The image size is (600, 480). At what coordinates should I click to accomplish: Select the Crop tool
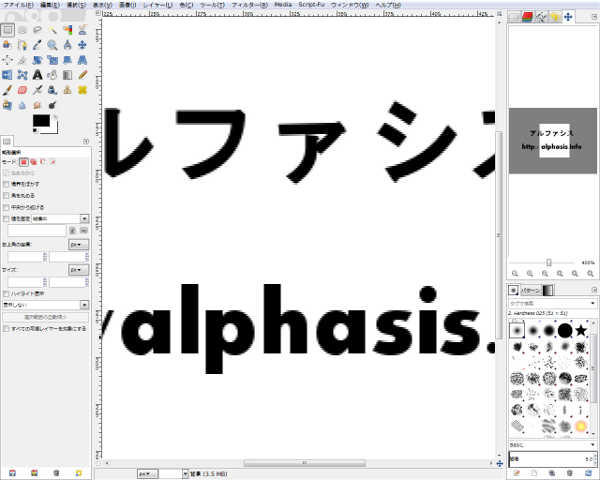pos(23,60)
